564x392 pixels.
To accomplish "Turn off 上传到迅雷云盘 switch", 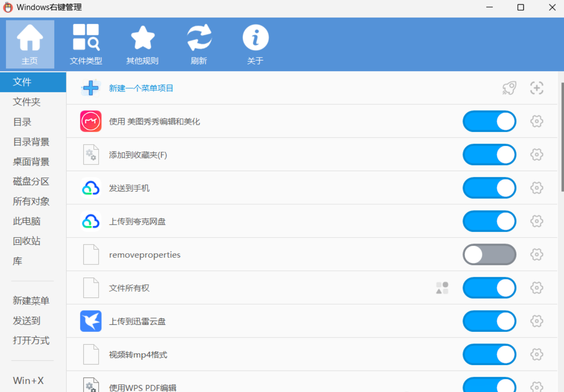I will pyautogui.click(x=490, y=321).
